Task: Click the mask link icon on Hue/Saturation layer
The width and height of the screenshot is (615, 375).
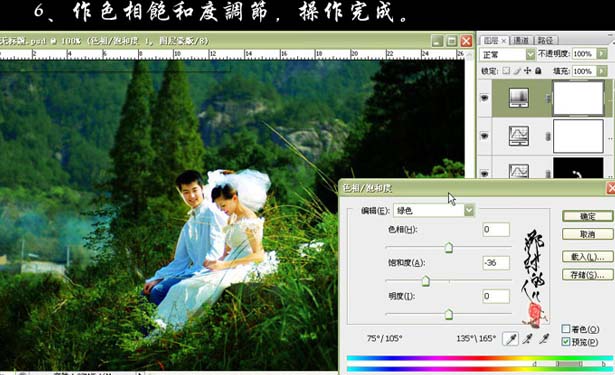Action: click(x=548, y=98)
